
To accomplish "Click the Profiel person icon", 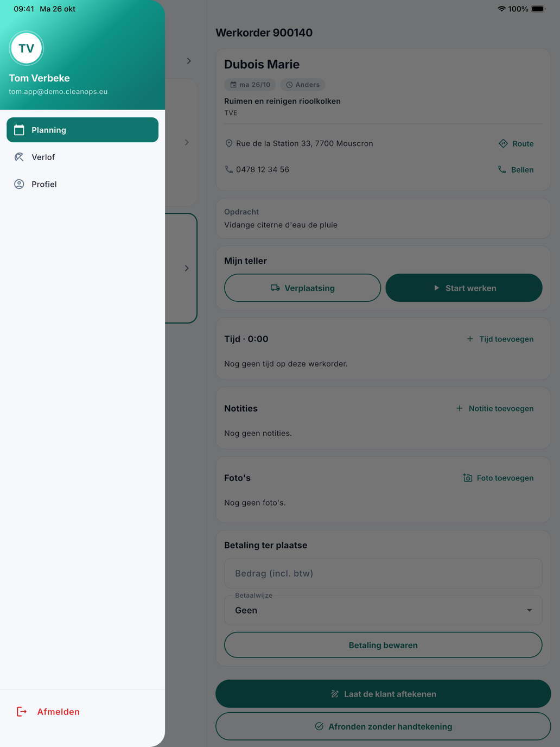I will pos(19,184).
